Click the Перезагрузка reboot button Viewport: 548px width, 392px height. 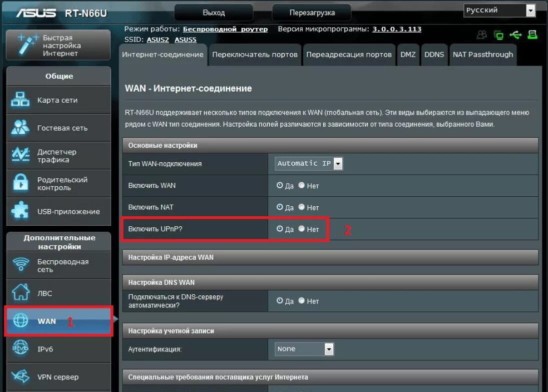(x=312, y=13)
